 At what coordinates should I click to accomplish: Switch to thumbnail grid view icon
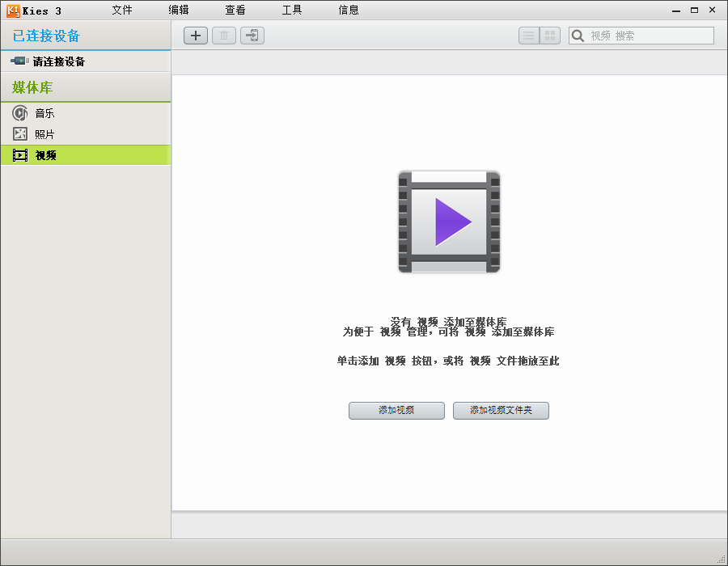(x=550, y=36)
